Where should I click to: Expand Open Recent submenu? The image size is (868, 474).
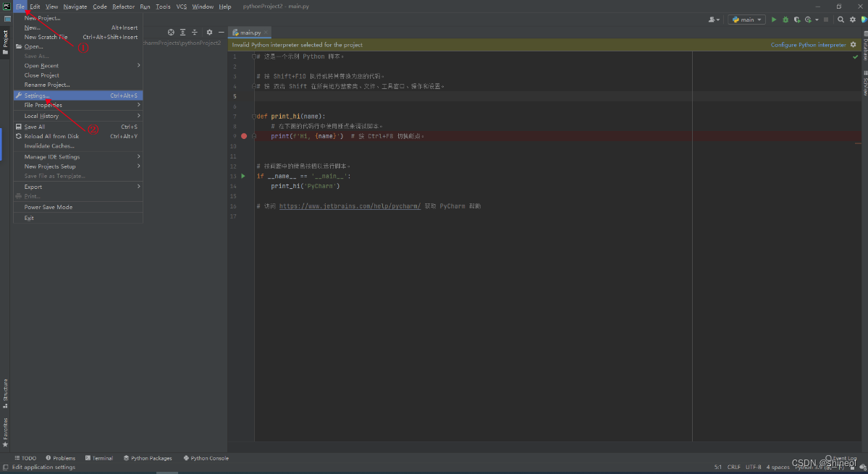[78, 65]
